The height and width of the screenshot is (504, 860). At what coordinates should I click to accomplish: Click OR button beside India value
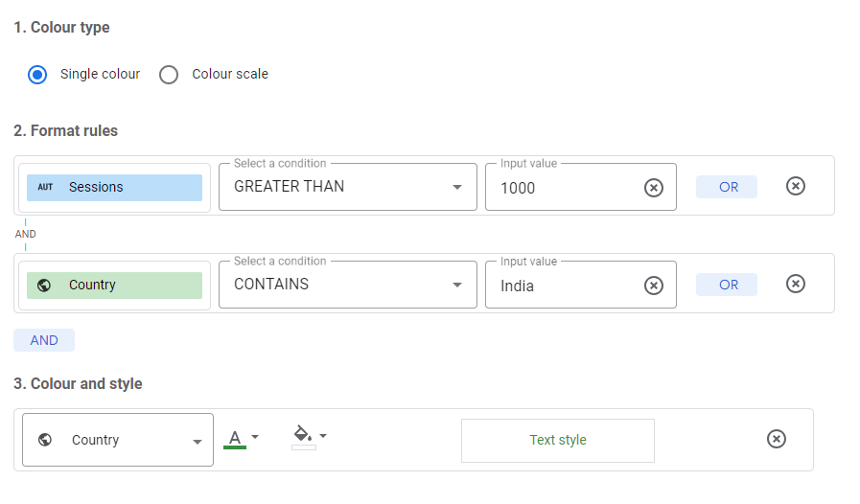(x=727, y=285)
